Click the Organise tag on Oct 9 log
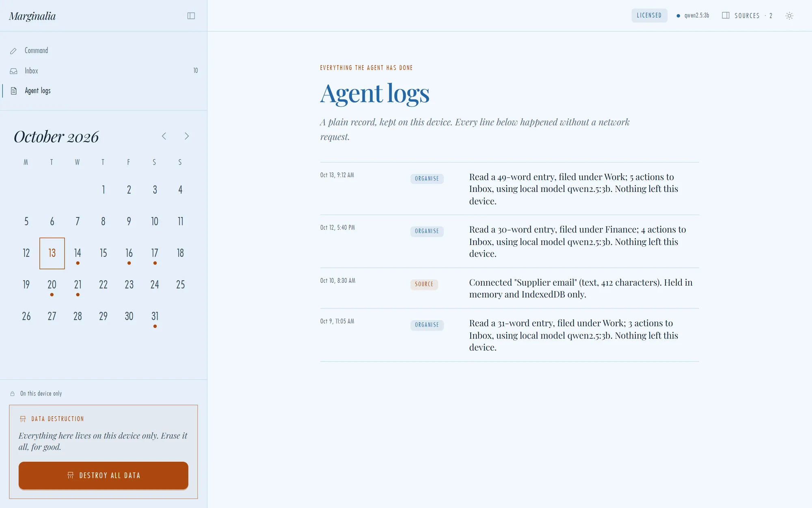The height and width of the screenshot is (508, 812). (427, 325)
